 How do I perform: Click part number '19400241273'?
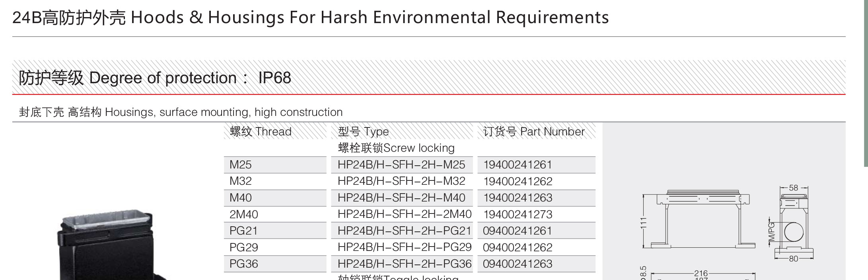[x=518, y=214]
